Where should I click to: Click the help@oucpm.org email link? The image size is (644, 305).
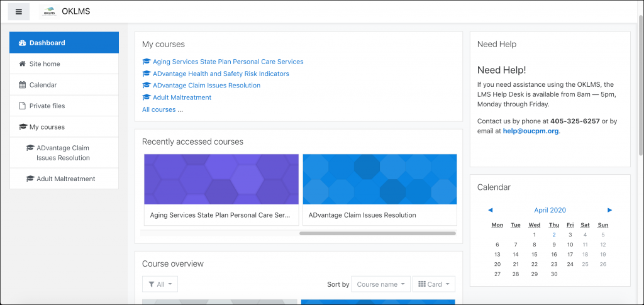[x=531, y=131]
